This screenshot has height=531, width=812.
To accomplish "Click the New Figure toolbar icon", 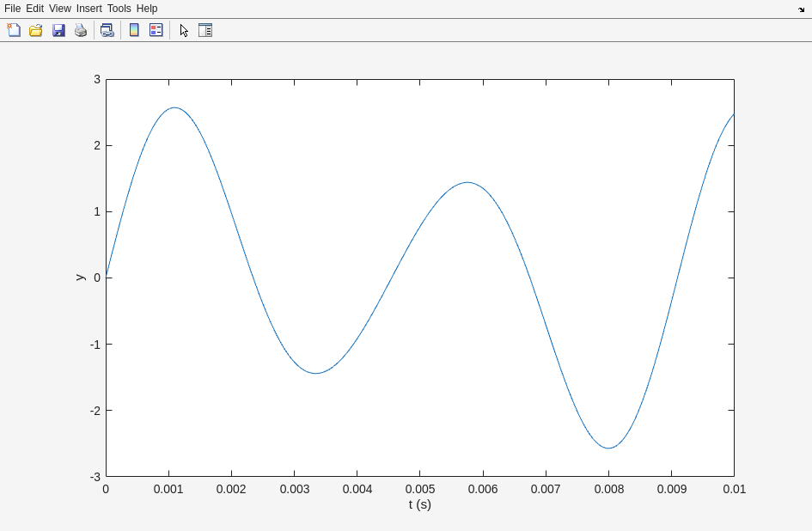I will [14, 30].
